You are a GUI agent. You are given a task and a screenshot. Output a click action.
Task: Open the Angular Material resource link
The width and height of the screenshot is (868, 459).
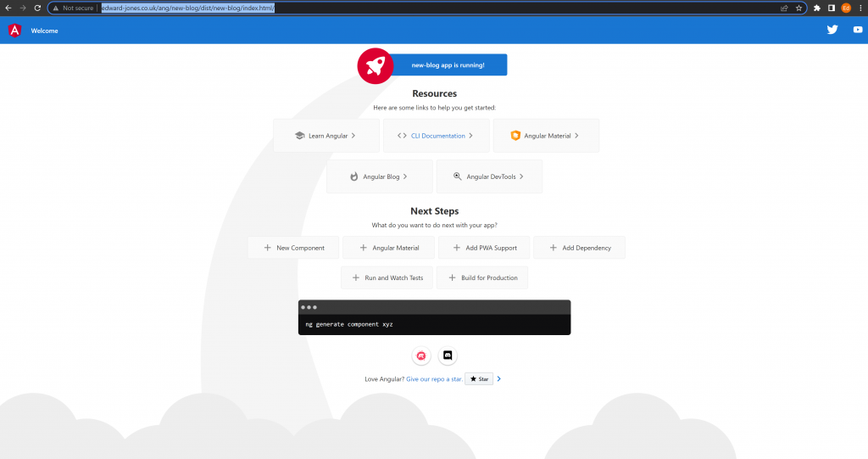546,136
